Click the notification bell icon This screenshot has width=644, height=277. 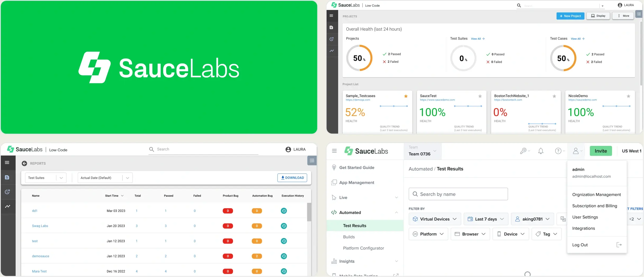click(x=541, y=151)
